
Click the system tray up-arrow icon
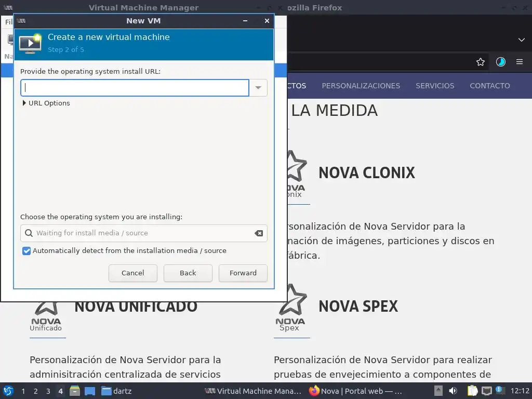point(438,391)
